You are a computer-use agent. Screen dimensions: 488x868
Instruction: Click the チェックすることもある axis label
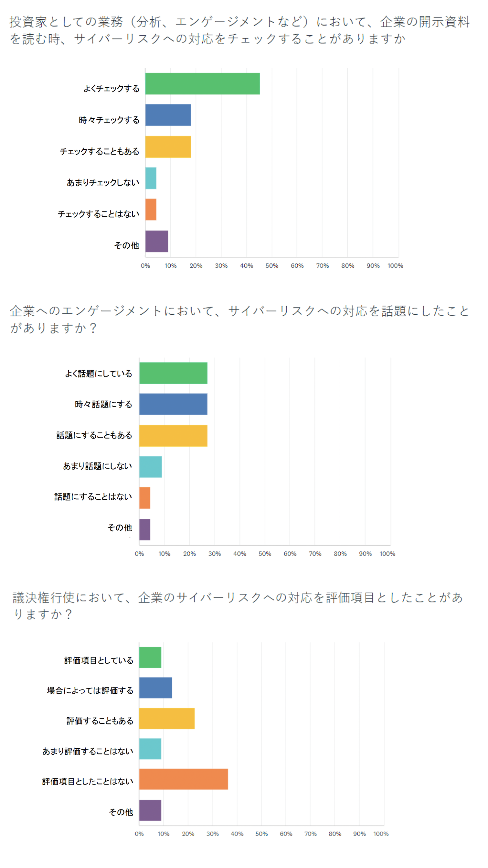99,151
